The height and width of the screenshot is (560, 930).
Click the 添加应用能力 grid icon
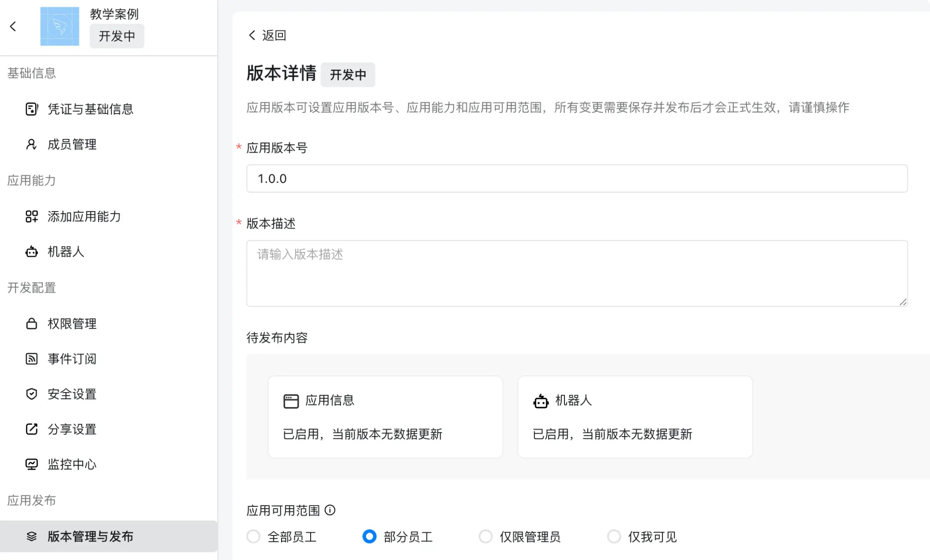coord(31,217)
